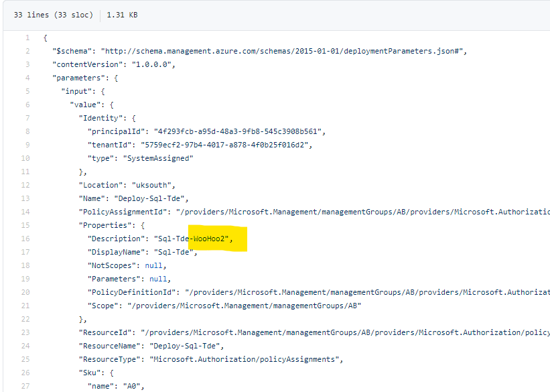Click the principalId GUID value

(239, 132)
